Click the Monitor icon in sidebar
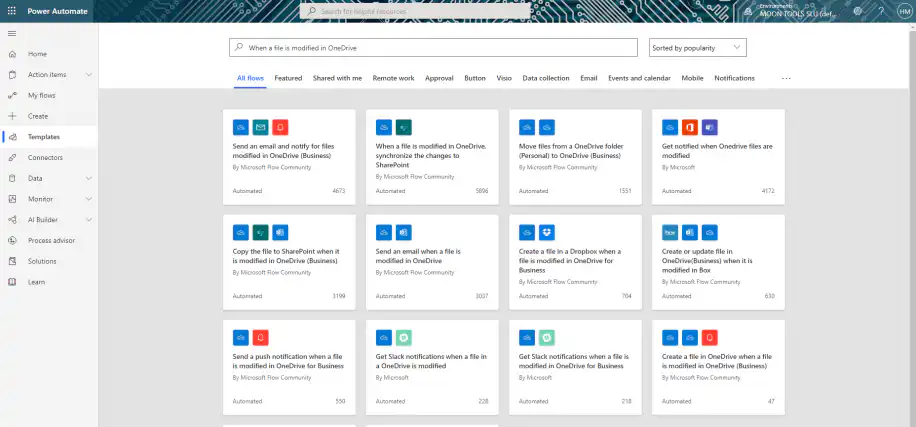This screenshot has height=427, width=916. tap(12, 199)
